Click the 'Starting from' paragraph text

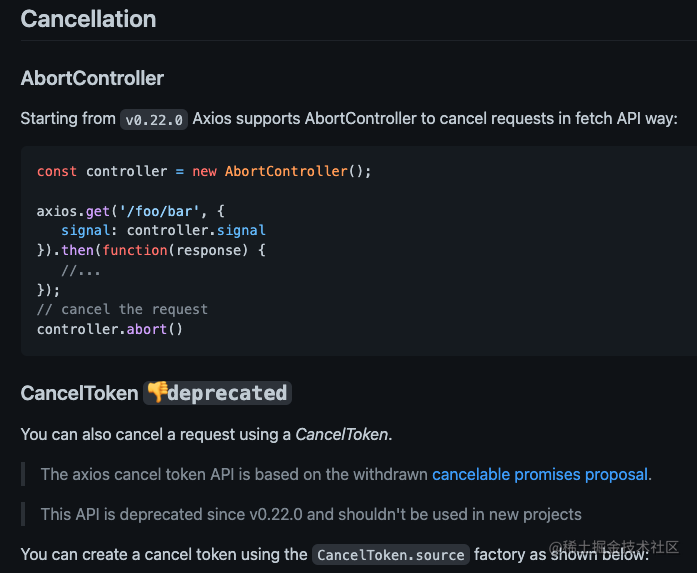point(68,118)
